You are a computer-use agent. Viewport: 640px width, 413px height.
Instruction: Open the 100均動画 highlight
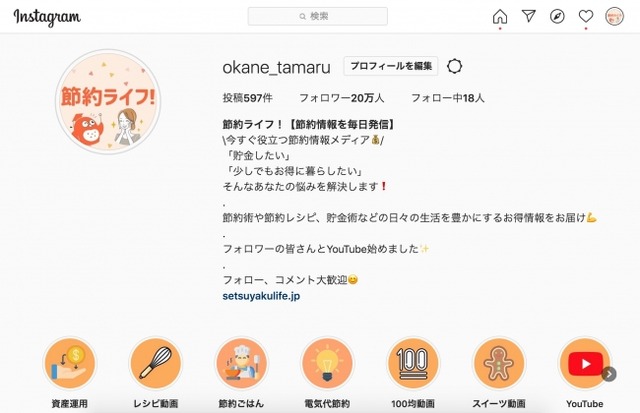413,363
